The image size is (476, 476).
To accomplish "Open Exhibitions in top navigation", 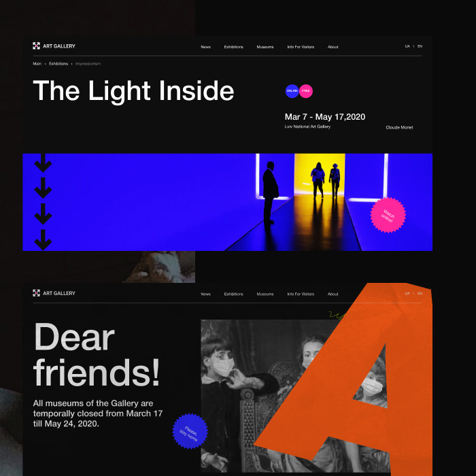I will [x=233, y=47].
